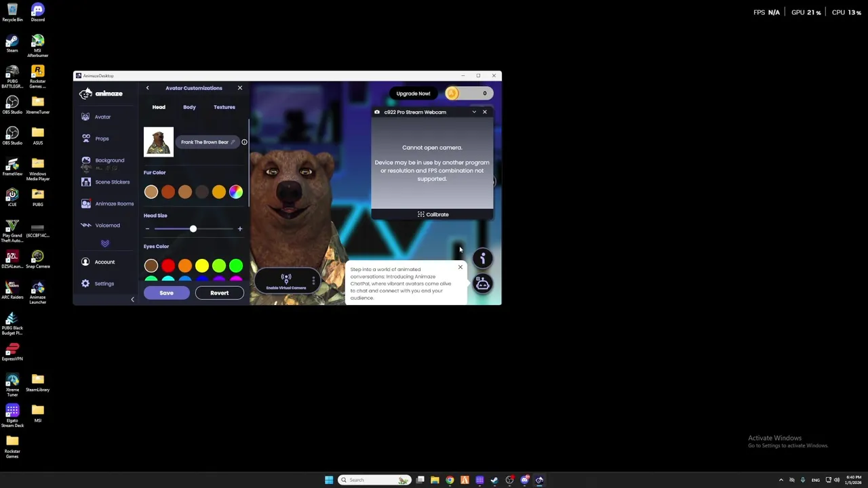Open the Background section
The width and height of the screenshot is (868, 488).
click(102, 160)
